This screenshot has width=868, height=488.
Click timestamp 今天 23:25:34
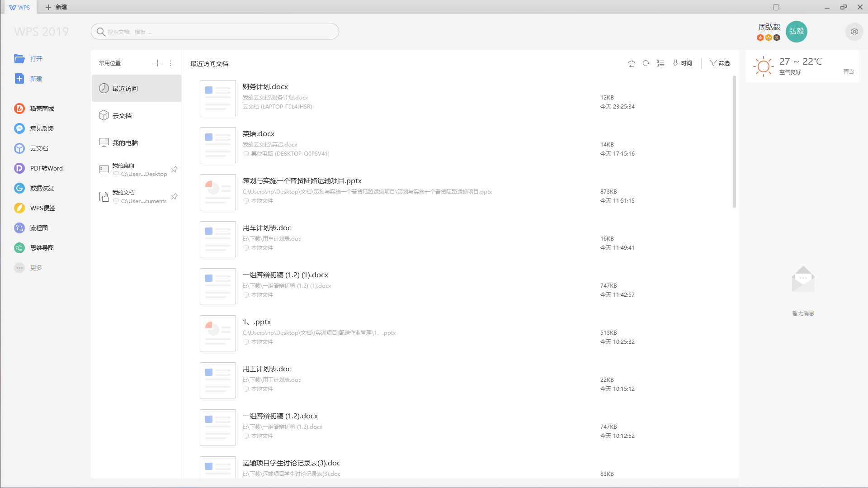(617, 107)
